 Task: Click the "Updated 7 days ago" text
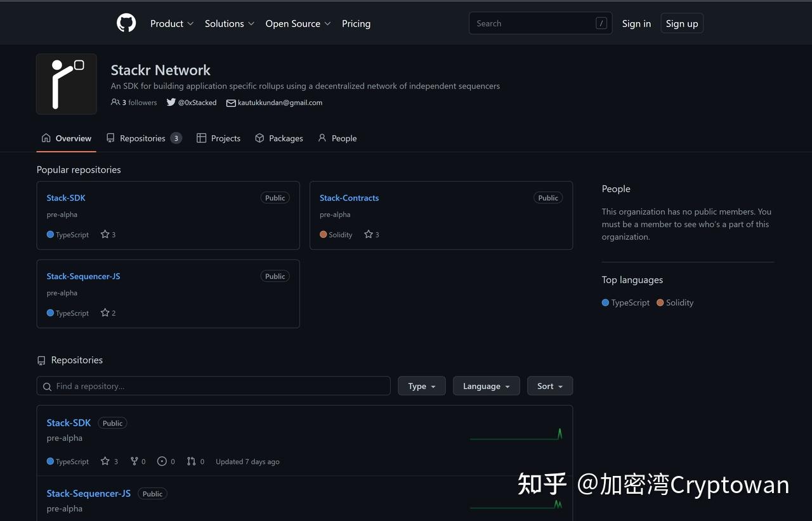(x=247, y=462)
